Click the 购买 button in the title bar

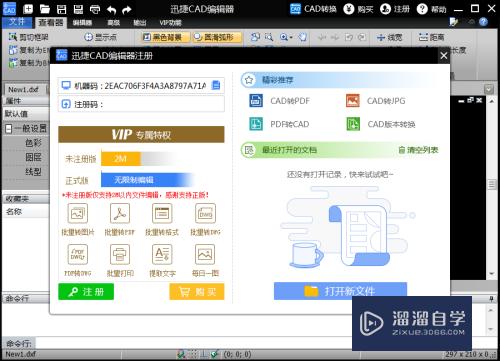click(x=358, y=9)
